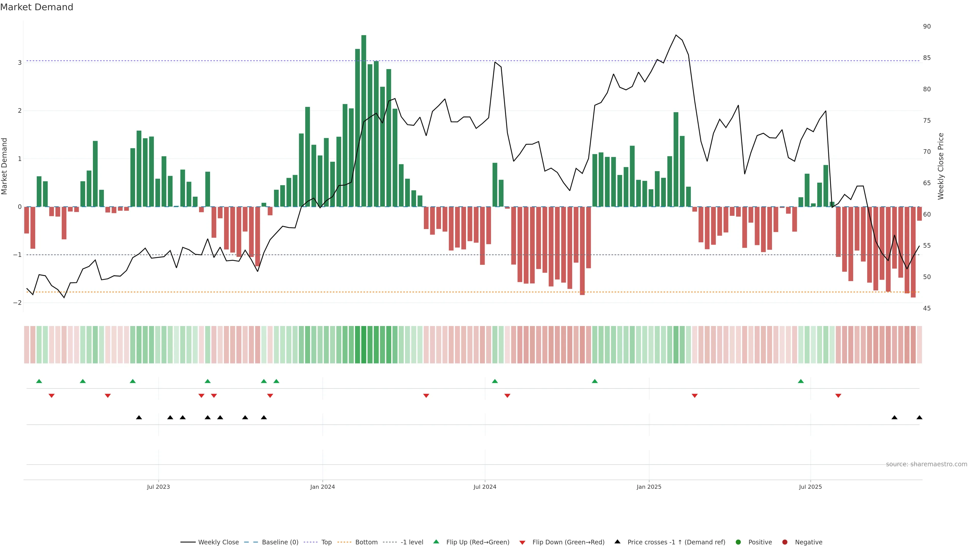980x551 pixels.
Task: Click the source sharemaestro.com text
Action: click(x=926, y=464)
